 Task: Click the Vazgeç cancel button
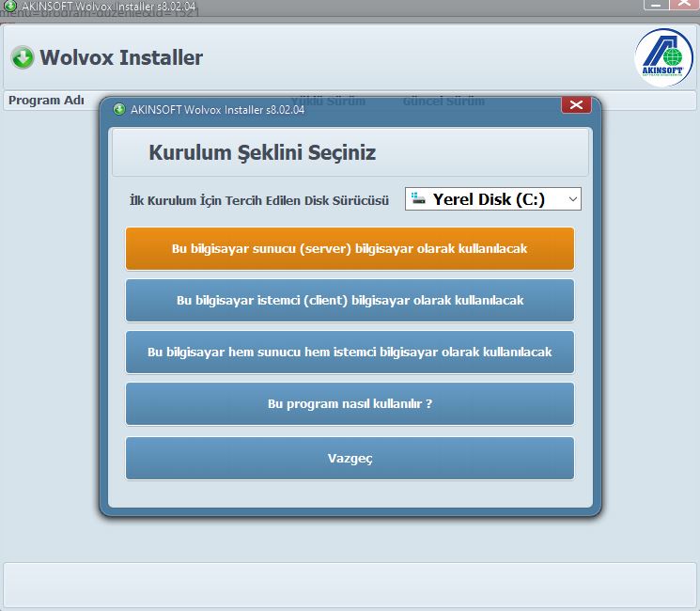coord(350,459)
